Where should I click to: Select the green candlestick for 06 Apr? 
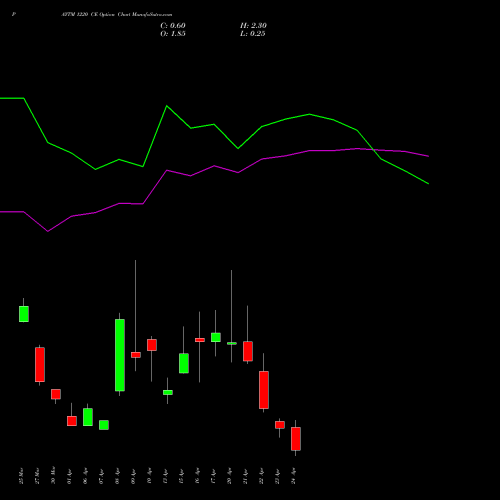coord(88,417)
